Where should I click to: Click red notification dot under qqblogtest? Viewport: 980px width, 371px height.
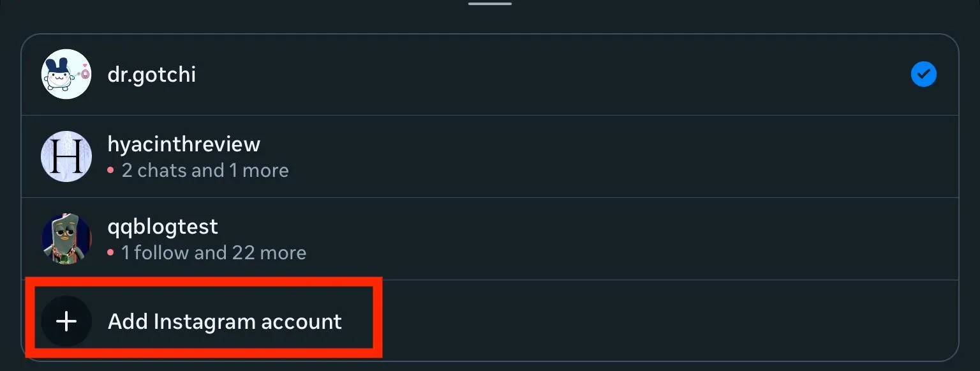110,253
